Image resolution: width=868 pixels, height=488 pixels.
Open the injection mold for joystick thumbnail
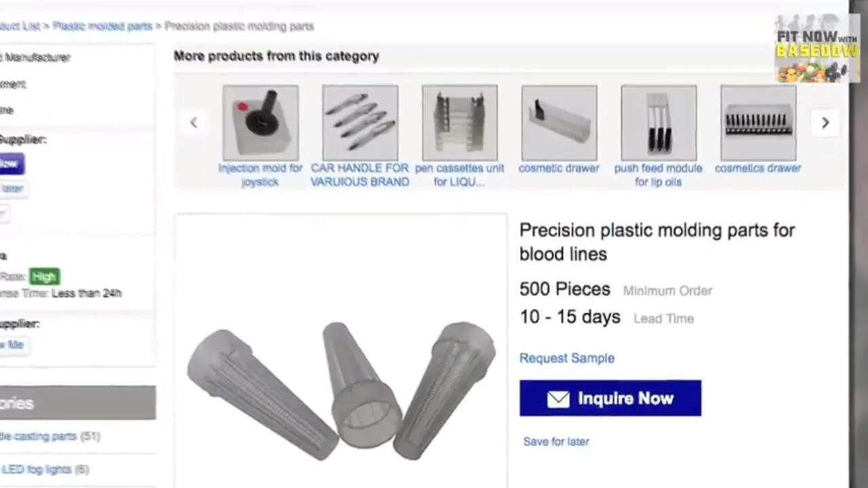click(260, 123)
